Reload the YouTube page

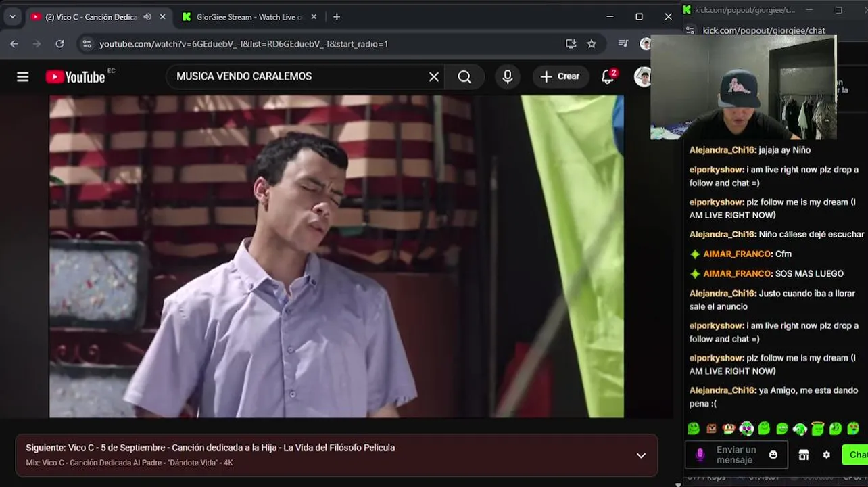coord(59,44)
